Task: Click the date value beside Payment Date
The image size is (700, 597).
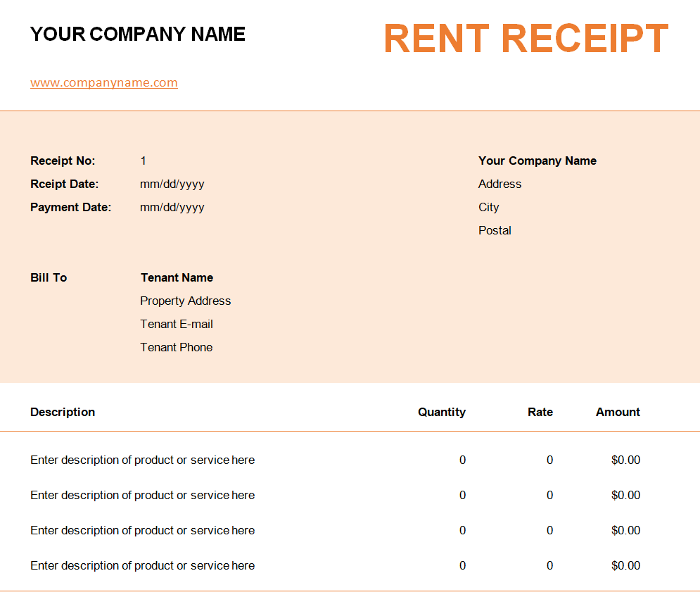Action: click(172, 208)
